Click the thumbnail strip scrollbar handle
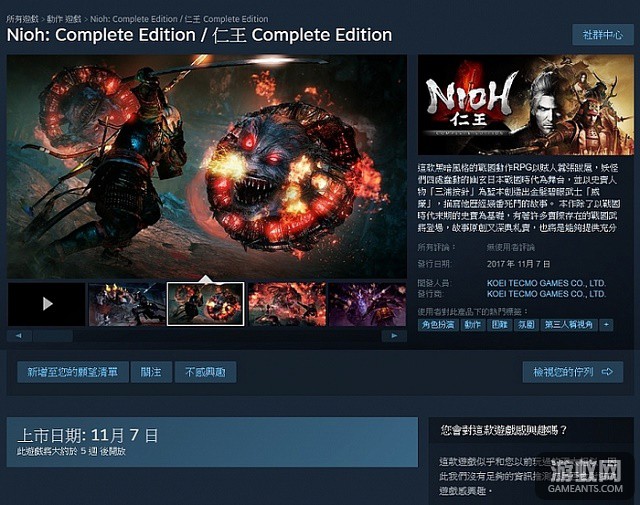The image size is (640, 505). [x=53, y=336]
